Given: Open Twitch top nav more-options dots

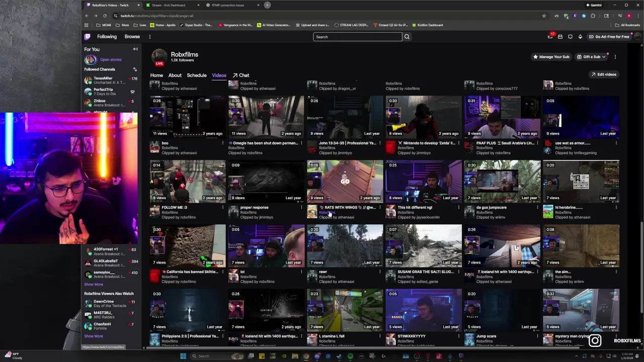Looking at the screenshot, I should [x=149, y=37].
